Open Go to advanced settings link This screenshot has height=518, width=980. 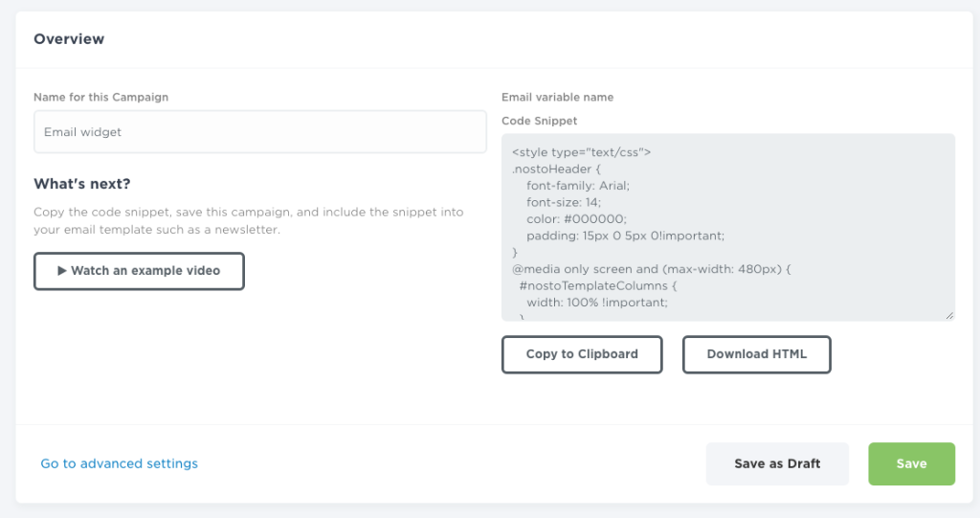pyautogui.click(x=119, y=463)
